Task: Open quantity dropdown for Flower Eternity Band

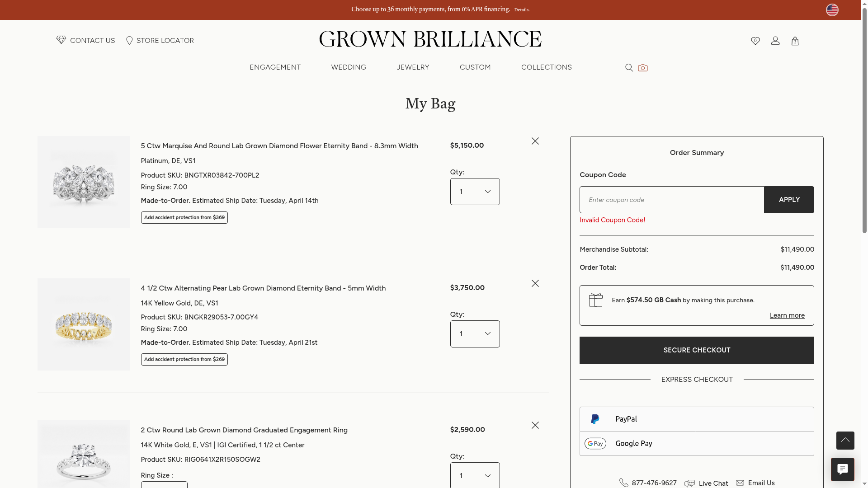Action: (x=475, y=192)
